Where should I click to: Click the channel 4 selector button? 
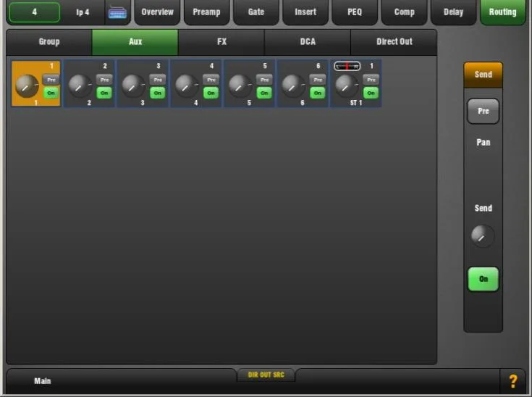(35, 12)
